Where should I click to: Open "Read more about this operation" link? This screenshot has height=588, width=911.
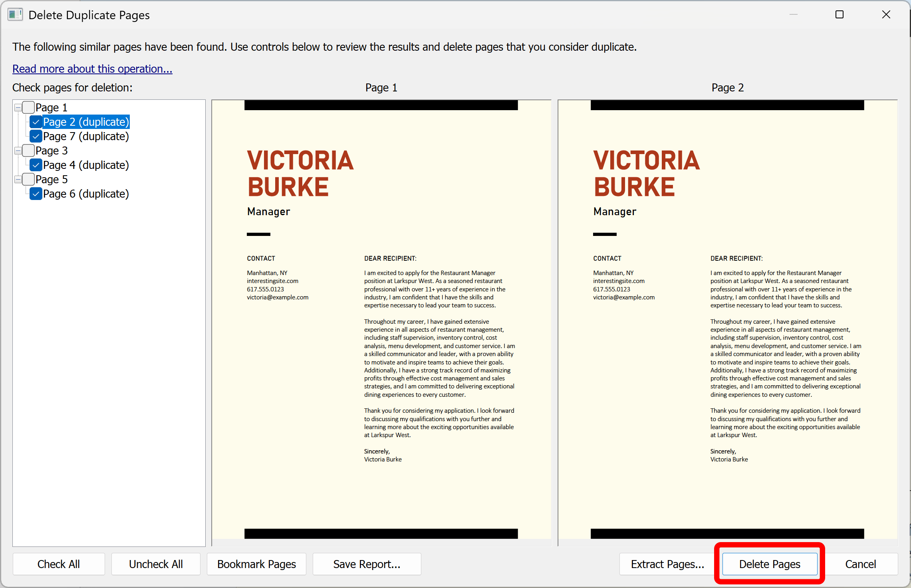(92, 69)
